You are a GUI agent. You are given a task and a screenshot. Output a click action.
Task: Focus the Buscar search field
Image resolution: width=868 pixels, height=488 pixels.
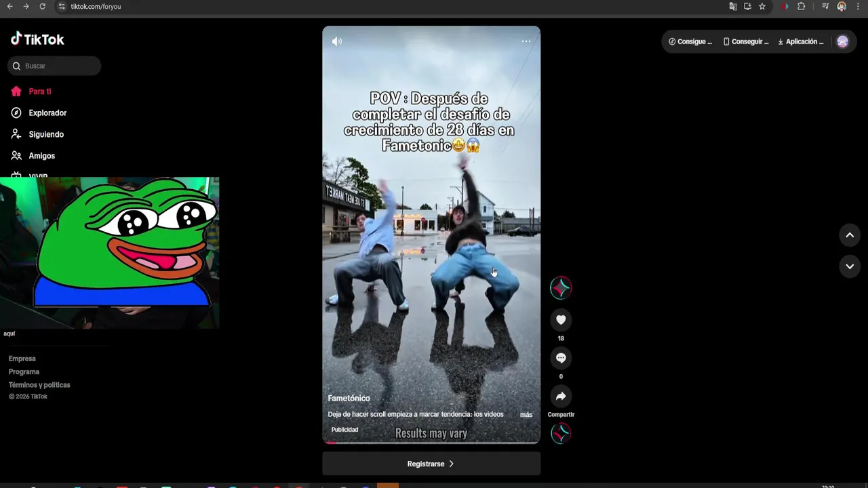[x=54, y=66]
